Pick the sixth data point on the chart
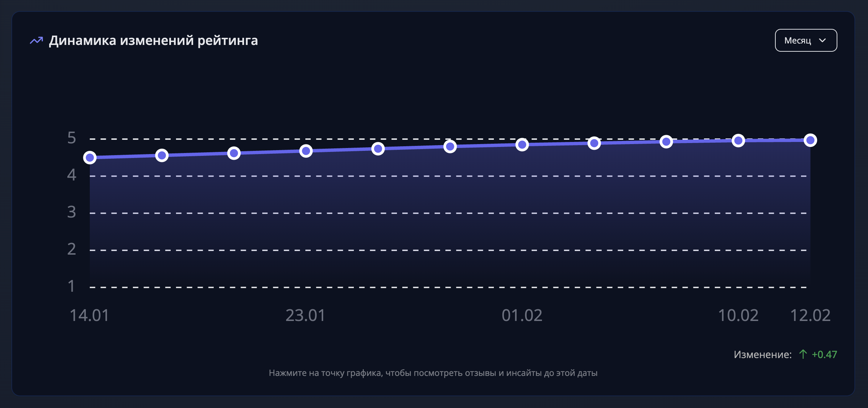This screenshot has height=408, width=868. coord(450,146)
